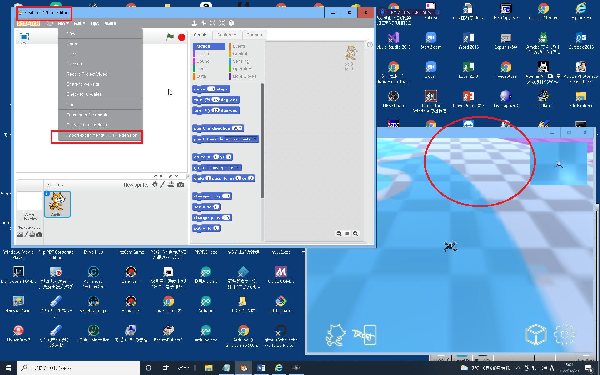Viewport: 600px width, 375px height.
Task: Zoom in the scripts area magnifier
Action: tap(355, 233)
